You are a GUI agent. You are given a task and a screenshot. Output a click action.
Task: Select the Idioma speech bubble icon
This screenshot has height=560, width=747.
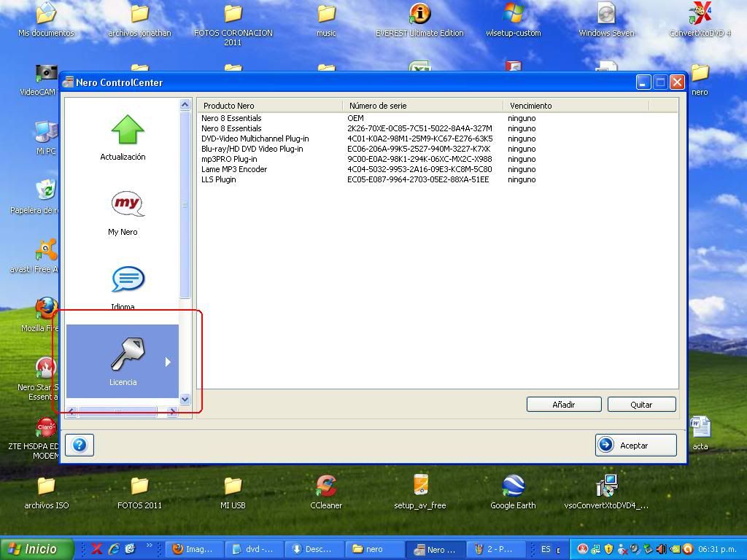point(128,279)
